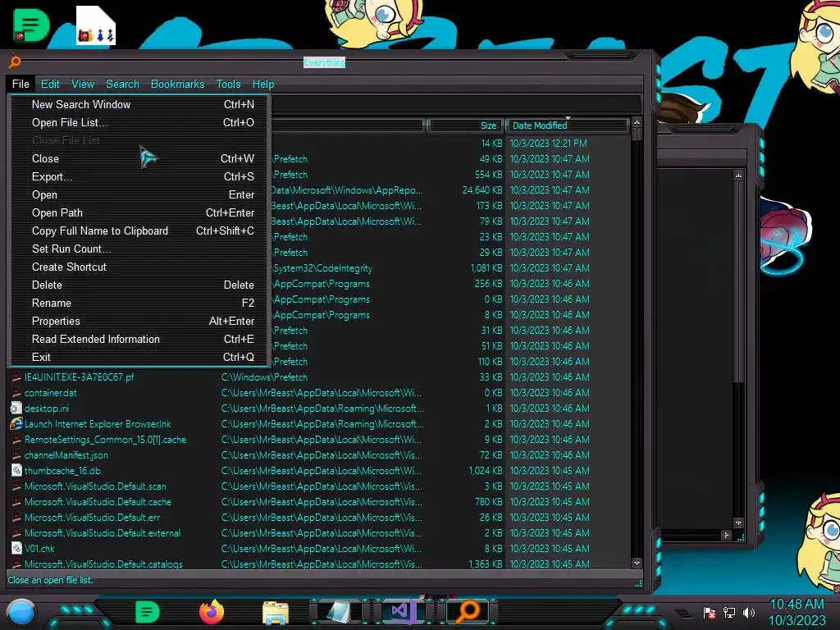Open the Search menu
Screen dimensions: 840x630
click(x=122, y=84)
